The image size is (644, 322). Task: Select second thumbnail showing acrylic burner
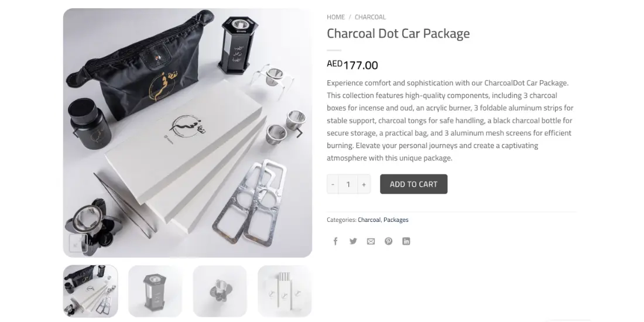tap(155, 291)
